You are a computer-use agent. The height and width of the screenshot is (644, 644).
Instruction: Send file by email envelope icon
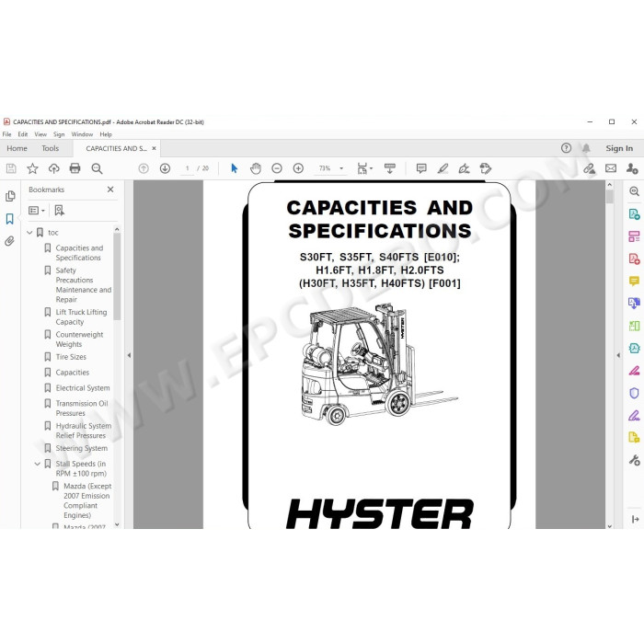tap(611, 168)
